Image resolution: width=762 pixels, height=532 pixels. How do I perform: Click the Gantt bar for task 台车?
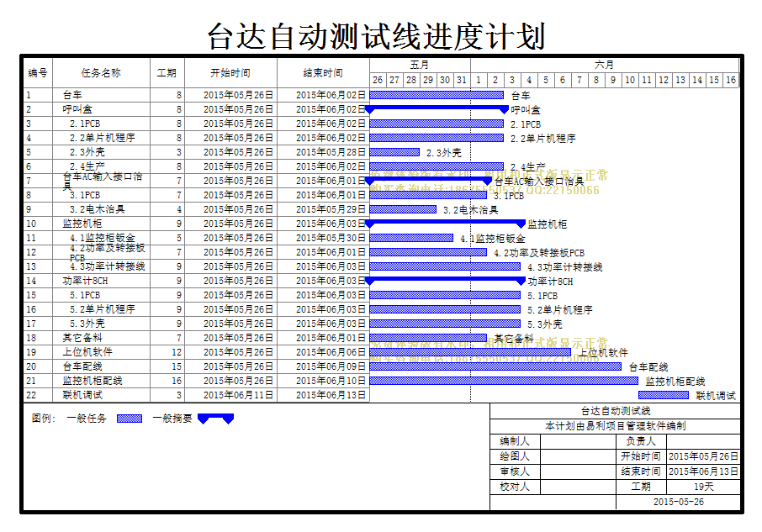[437, 95]
